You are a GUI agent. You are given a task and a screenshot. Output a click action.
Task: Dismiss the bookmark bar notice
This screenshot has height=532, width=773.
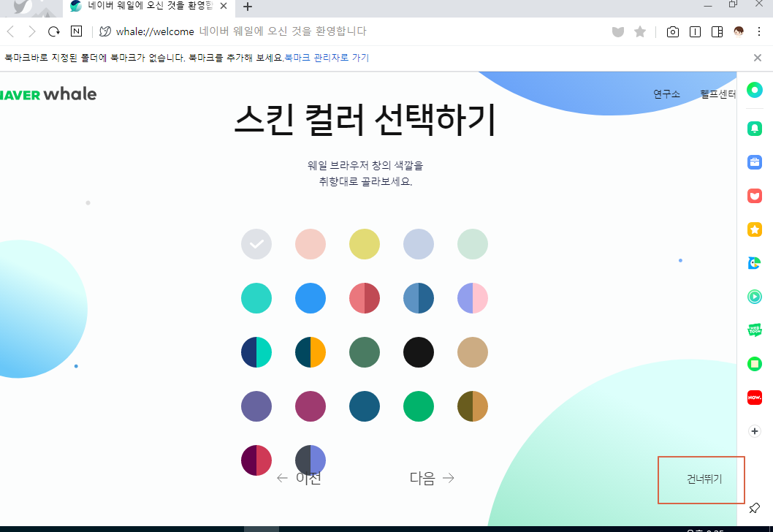tap(758, 58)
